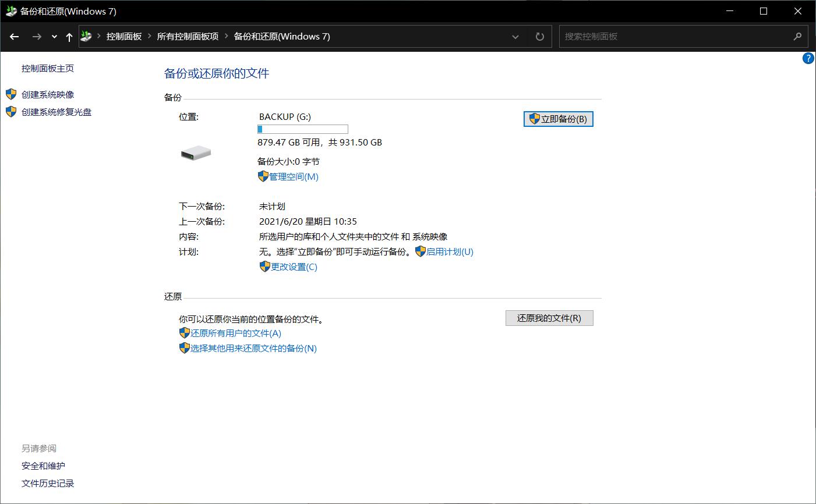Click the window title bar backup icon
The height and width of the screenshot is (504, 816).
tap(11, 11)
